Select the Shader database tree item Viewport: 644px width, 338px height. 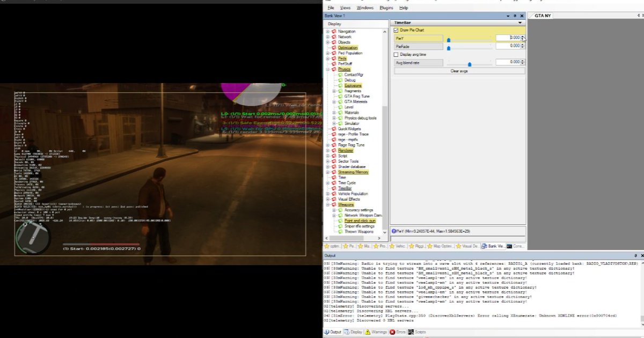point(352,167)
